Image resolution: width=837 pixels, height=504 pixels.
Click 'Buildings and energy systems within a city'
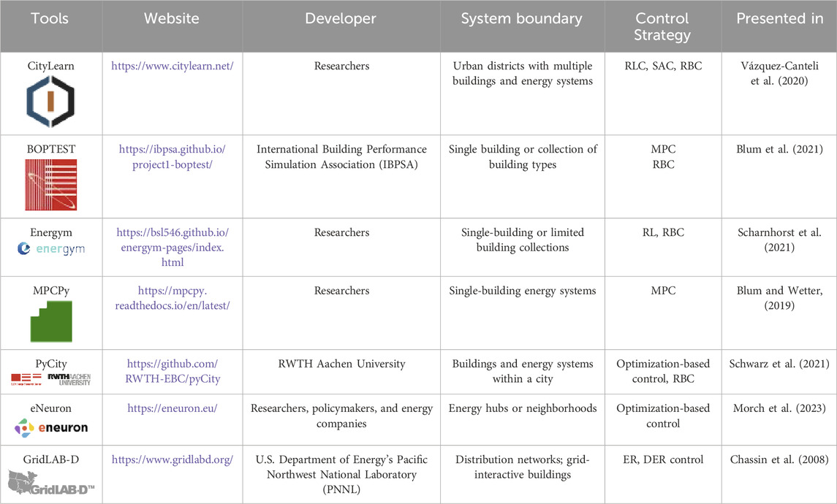point(523,371)
